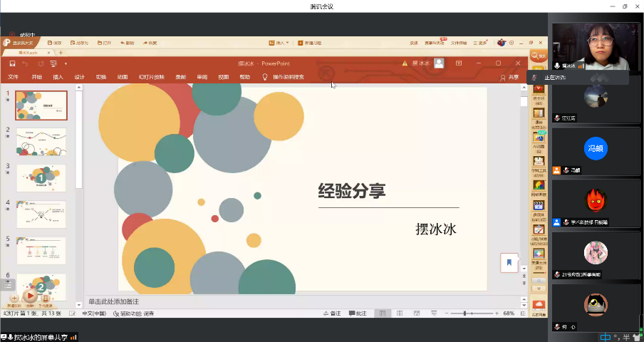Select slide 3 thumbnail in slide panel

41,178
